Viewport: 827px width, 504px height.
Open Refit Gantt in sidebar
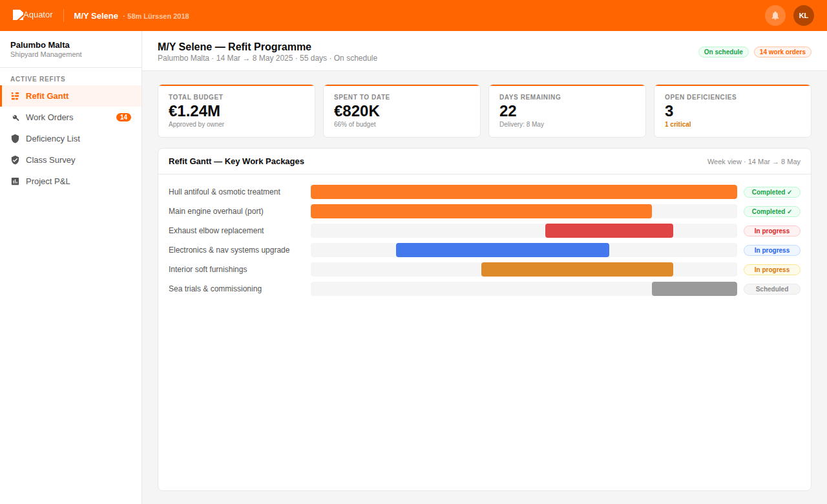click(71, 96)
